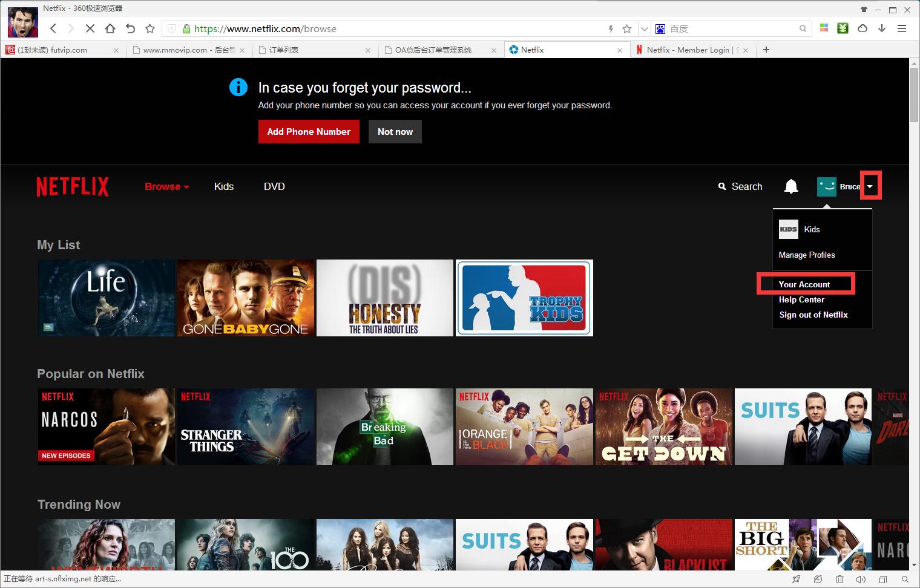The image size is (920, 588).
Task: Click the vertical page scrollbar thumb
Action: tap(914, 95)
